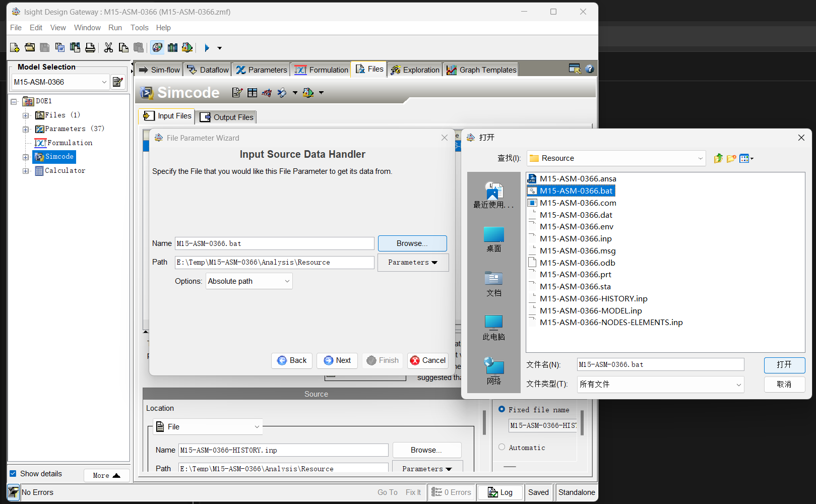Click the up one folder level icon
816x504 pixels.
[x=718, y=158]
